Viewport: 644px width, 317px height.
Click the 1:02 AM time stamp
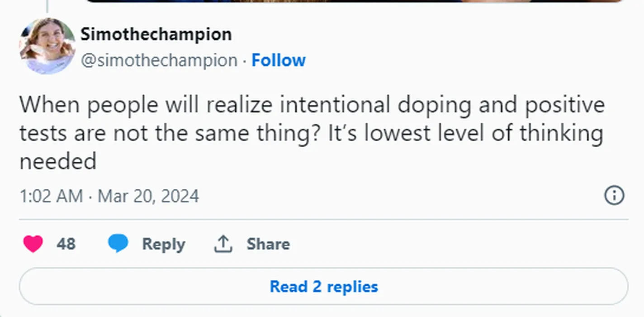tap(51, 197)
